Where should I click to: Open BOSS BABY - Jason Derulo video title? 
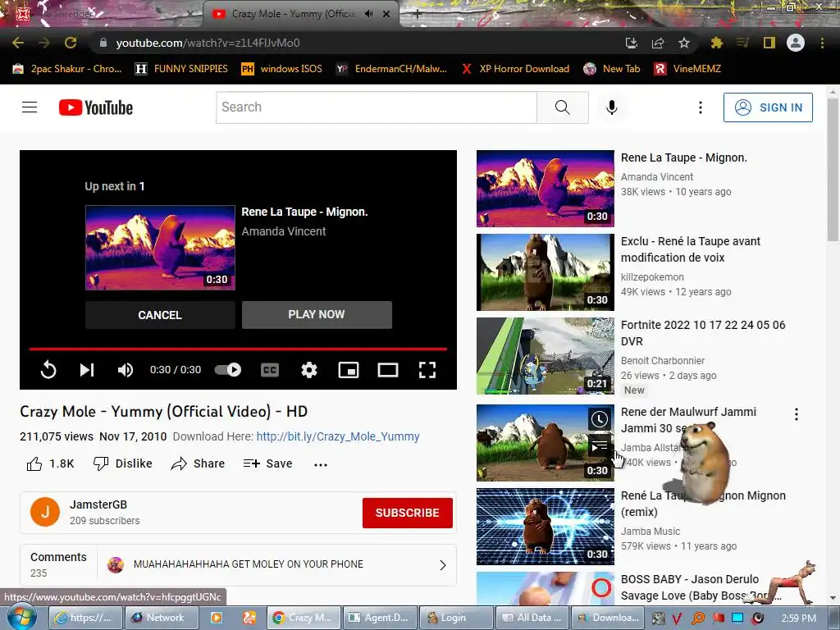tap(701, 587)
